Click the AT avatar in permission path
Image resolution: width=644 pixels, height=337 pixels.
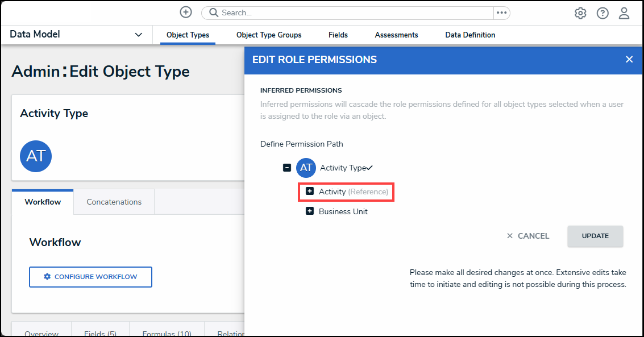pos(306,168)
